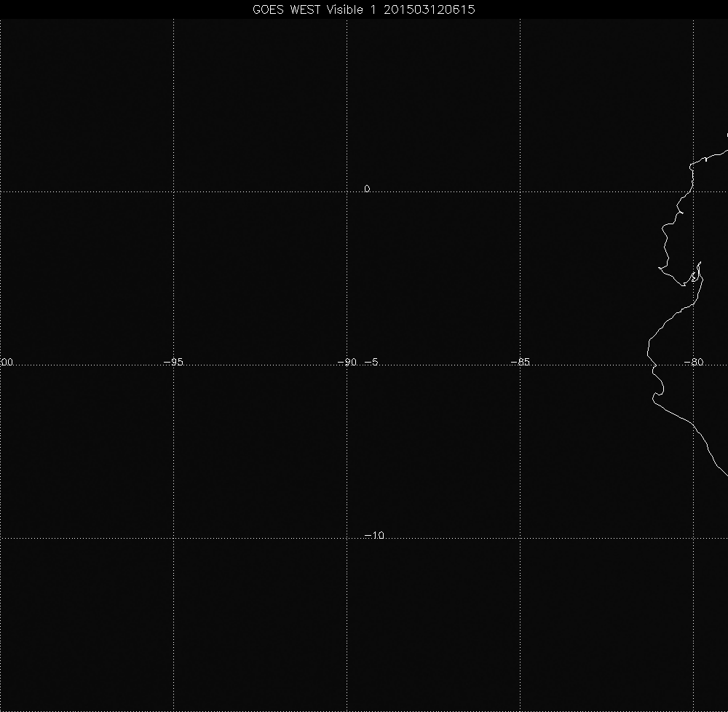Screen dimensions: 728x712
Task: Click grid intersection of -10 latitude and -85 longitude
Action: pos(521,538)
